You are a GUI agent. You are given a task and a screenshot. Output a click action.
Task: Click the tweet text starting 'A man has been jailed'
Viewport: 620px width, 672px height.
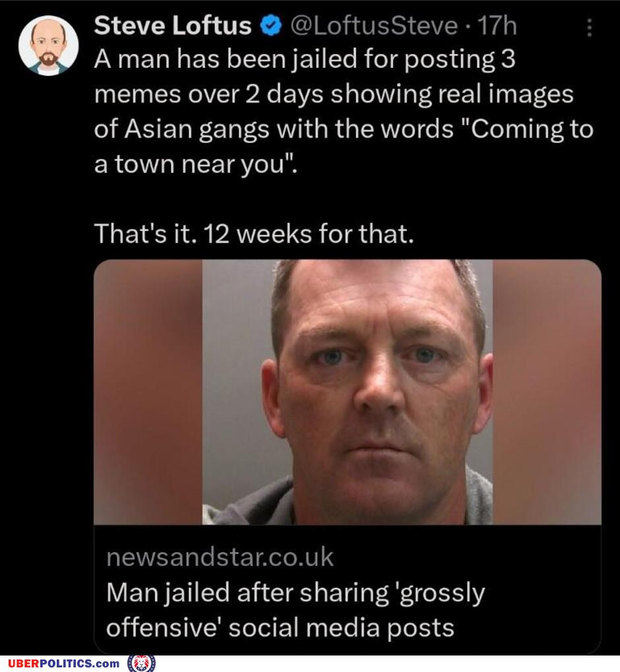coord(344,111)
